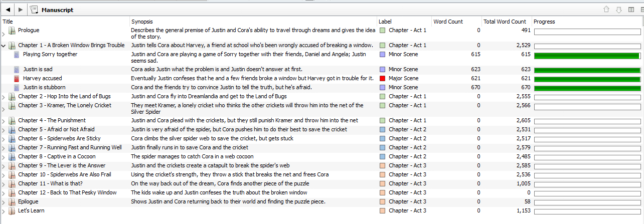Click the progress bar for Justin is stubborn
Image resolution: width=644 pixels, height=224 pixels.
(x=587, y=88)
